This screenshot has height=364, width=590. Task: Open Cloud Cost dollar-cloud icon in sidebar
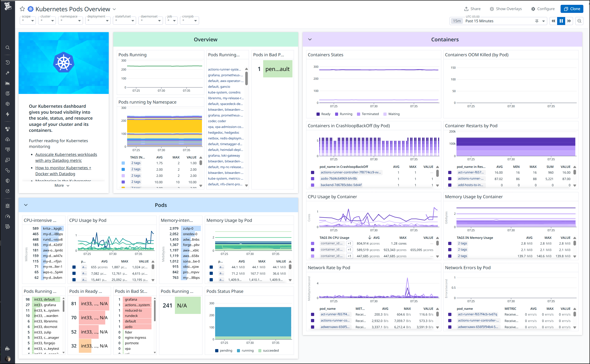click(x=8, y=139)
